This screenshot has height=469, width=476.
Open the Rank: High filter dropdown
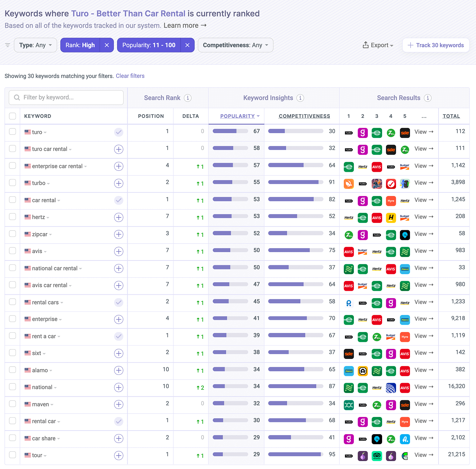click(80, 45)
